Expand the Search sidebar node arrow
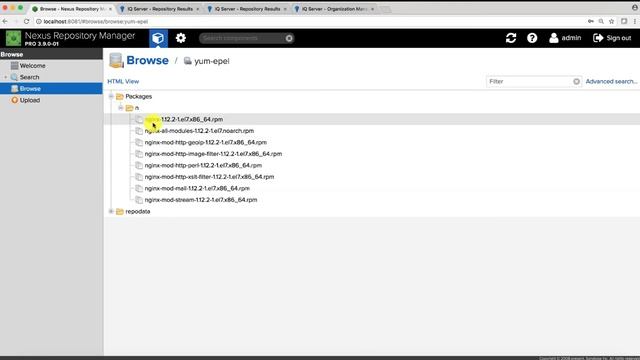This screenshot has height=360, width=640. [6, 77]
